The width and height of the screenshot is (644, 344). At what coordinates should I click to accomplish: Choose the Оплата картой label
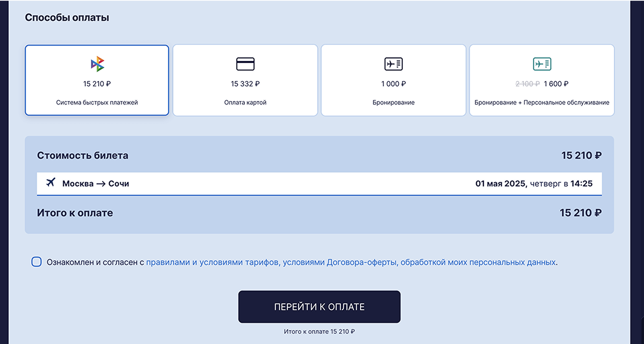tap(245, 103)
